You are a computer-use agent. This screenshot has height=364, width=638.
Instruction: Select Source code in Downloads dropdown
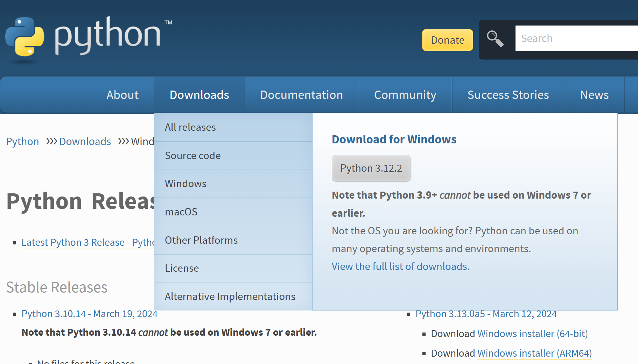tap(233, 156)
